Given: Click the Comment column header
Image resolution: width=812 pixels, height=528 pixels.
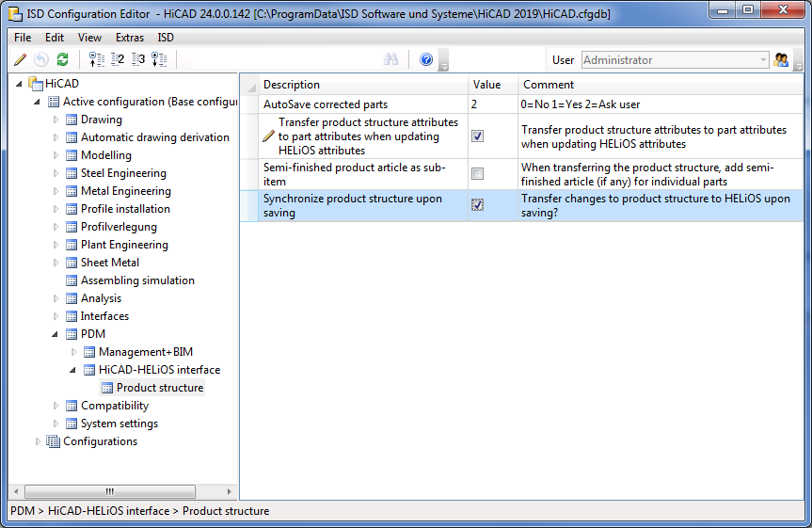Looking at the screenshot, I should click(661, 85).
